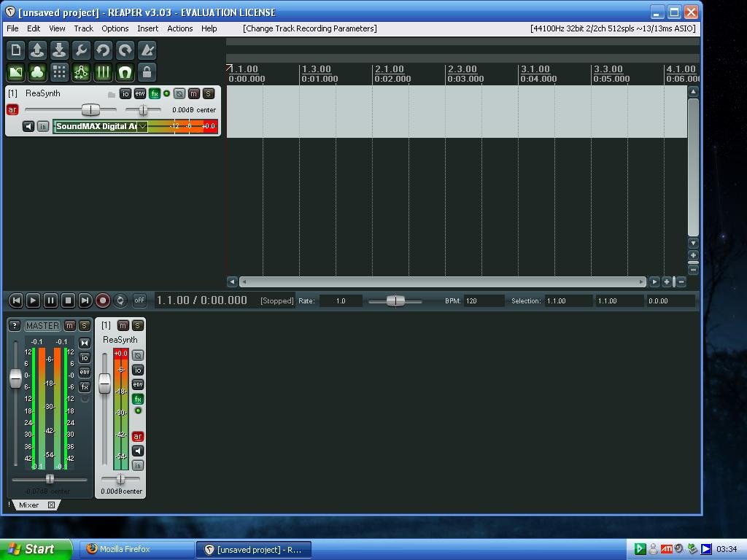This screenshot has width=747, height=560.
Task: Open project settings with the wrench icon
Action: pyautogui.click(x=81, y=50)
